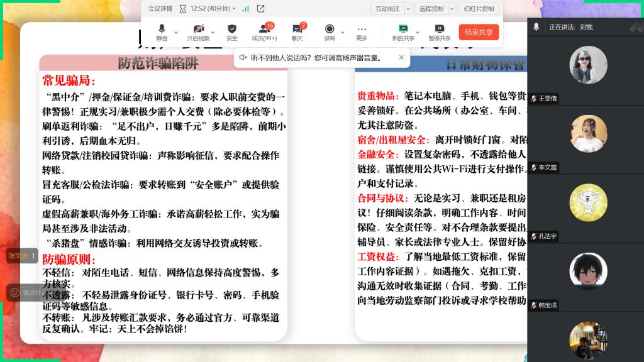Start recording with 录制 button
The height and width of the screenshot is (362, 644).
point(330,32)
